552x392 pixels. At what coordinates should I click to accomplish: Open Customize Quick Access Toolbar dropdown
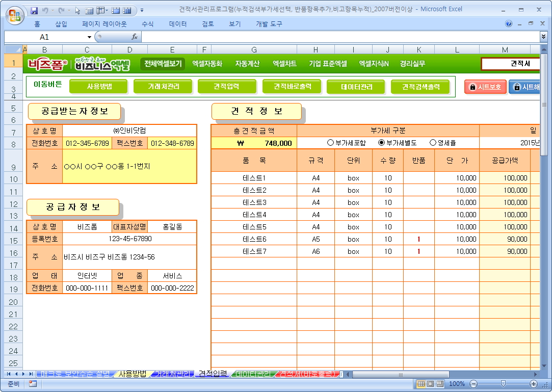142,10
